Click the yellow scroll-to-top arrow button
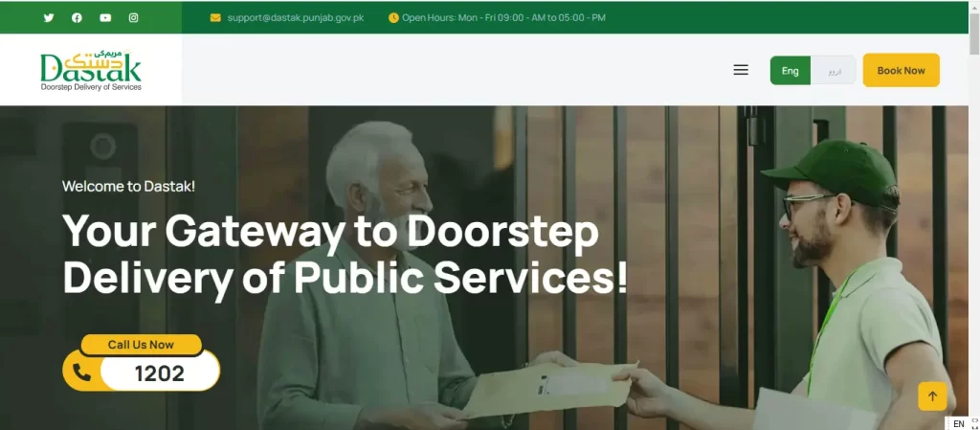This screenshot has width=980, height=430. pos(932,396)
